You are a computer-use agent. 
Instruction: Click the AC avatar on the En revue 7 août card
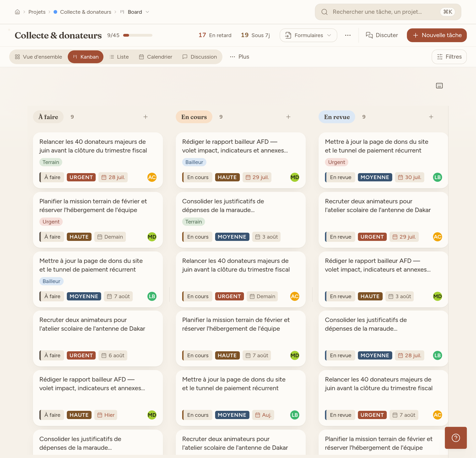click(438, 415)
